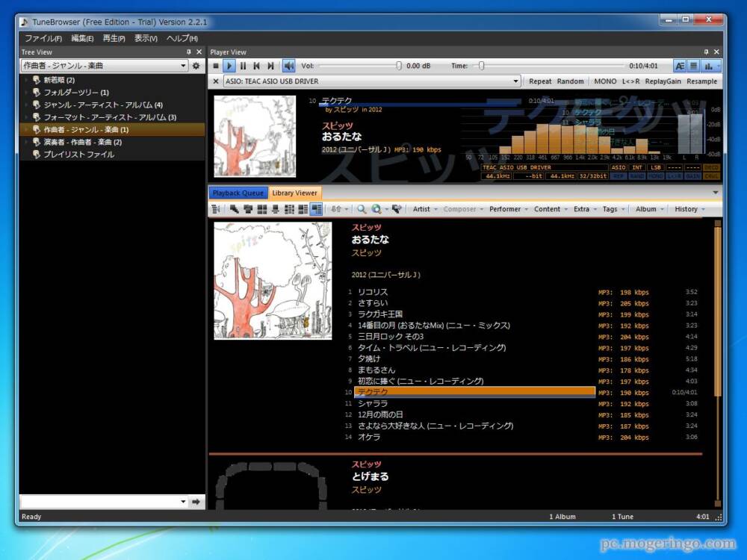Expand the tab list arrow beside Library Viewer
Viewport: 747px width, 560px height.
coord(715,193)
